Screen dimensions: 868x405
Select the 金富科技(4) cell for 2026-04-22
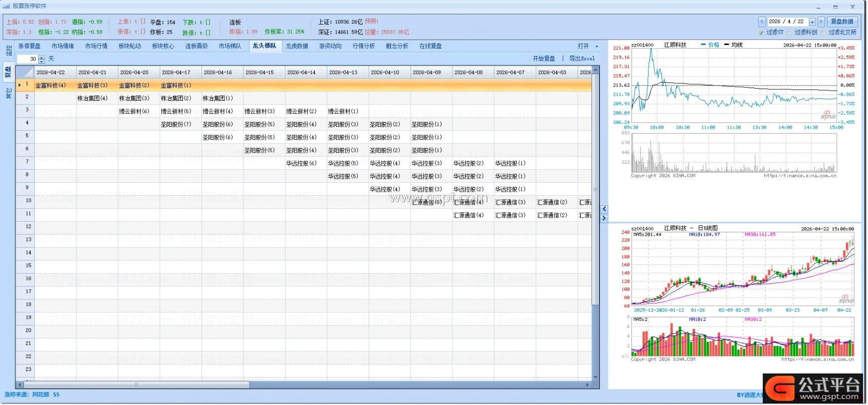click(51, 86)
